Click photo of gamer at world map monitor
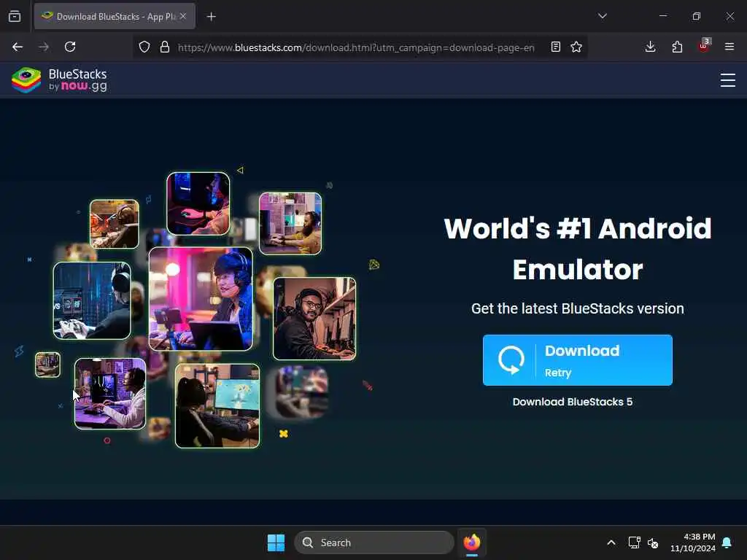 click(x=217, y=405)
